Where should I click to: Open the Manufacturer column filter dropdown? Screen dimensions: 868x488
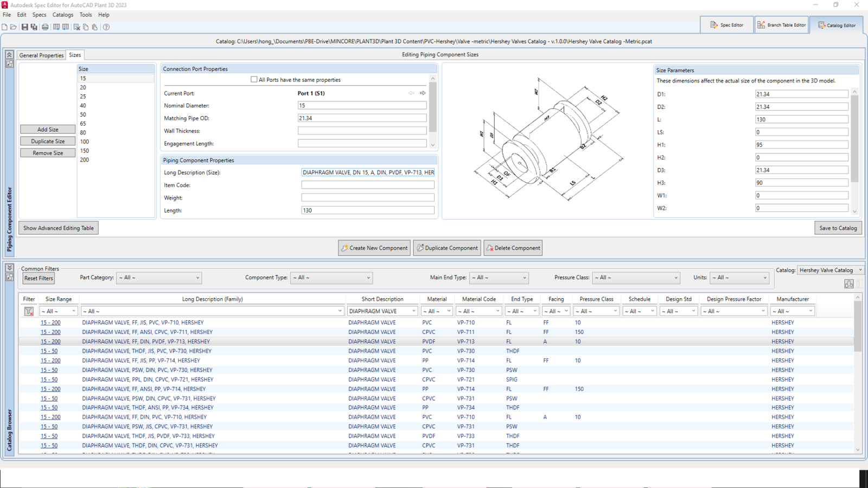click(x=793, y=311)
